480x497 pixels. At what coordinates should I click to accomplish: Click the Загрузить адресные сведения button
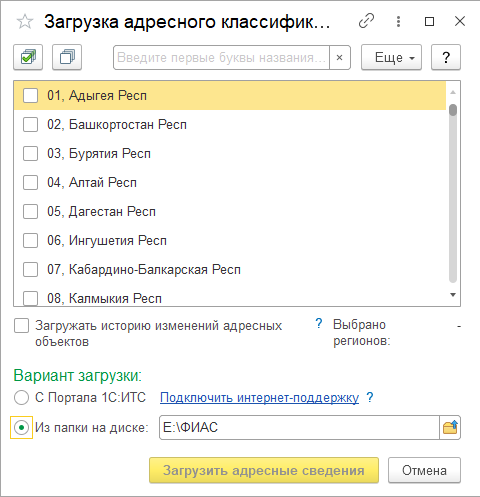pos(264,470)
